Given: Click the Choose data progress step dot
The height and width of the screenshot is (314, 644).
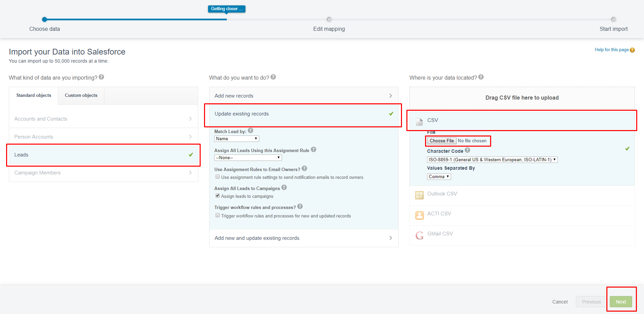Looking at the screenshot, I should pos(44,19).
